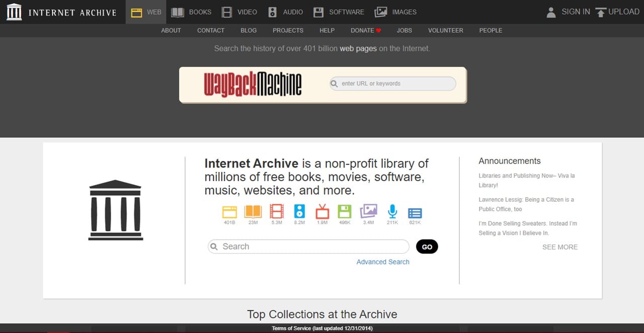Open the IMAGES section

(405, 12)
